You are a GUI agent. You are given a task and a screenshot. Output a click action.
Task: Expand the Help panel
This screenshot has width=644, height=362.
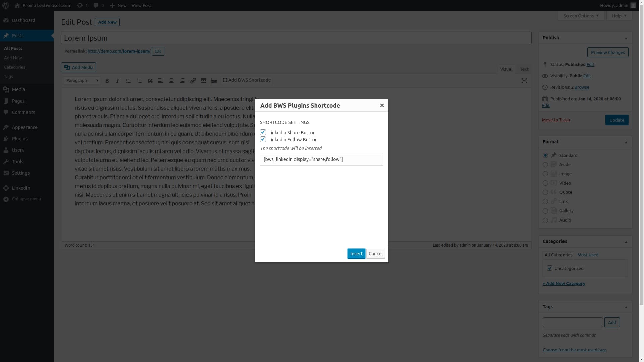coord(619,16)
